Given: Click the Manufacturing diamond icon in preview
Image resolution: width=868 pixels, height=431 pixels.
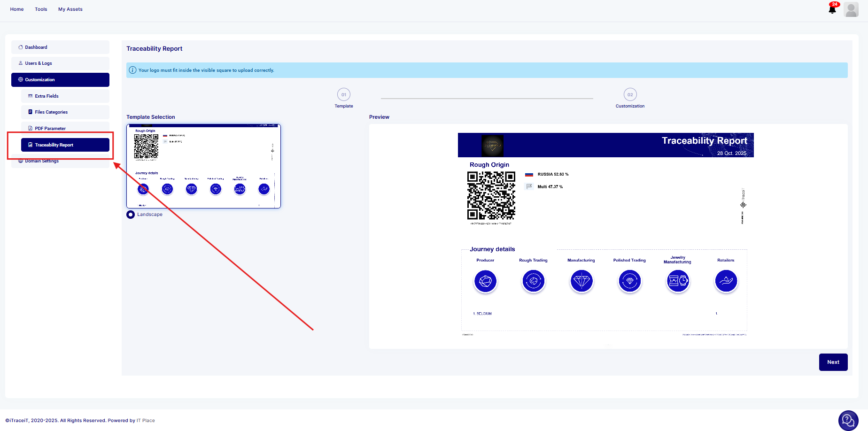Looking at the screenshot, I should 581,281.
